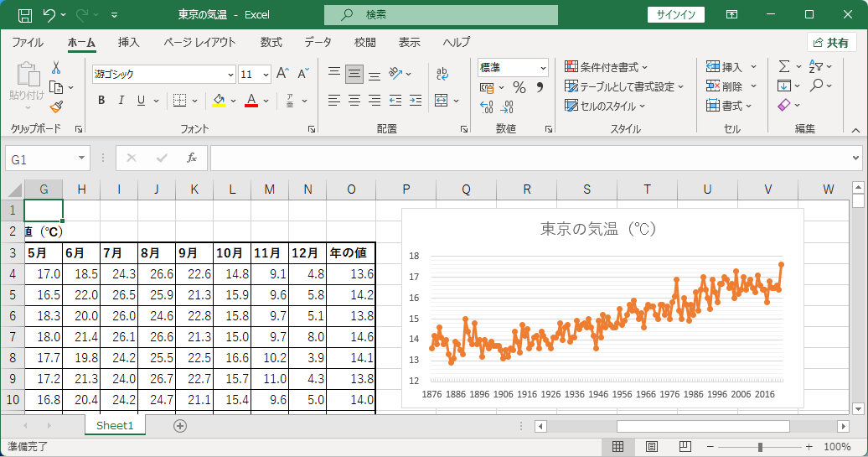Change text orientation with the angled ab icon
Viewport: 868px width, 457px height.
[395, 74]
